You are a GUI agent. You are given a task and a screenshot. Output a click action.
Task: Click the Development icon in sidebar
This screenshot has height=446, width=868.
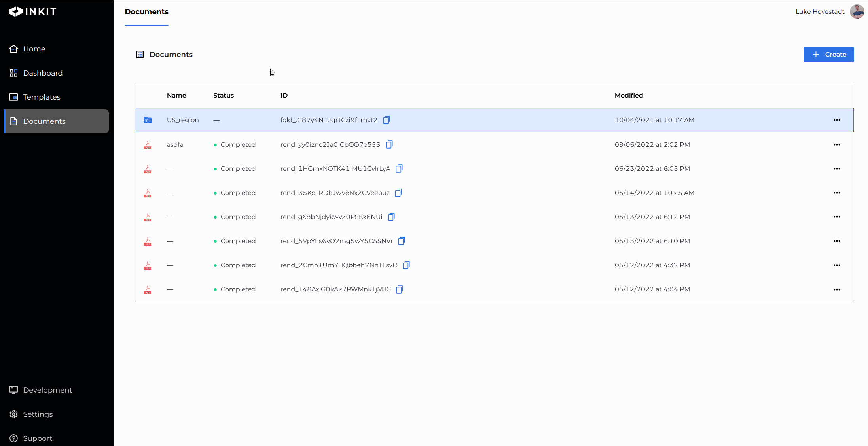point(13,390)
